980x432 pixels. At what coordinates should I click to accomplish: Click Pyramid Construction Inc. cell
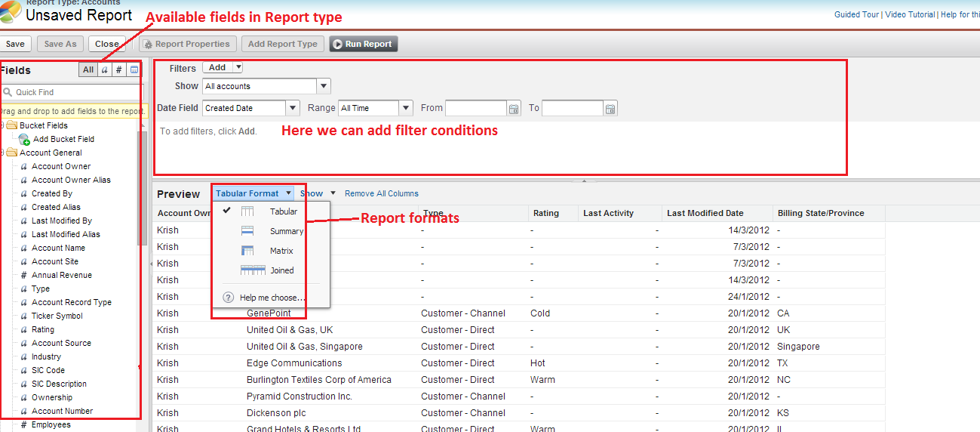[x=300, y=397]
